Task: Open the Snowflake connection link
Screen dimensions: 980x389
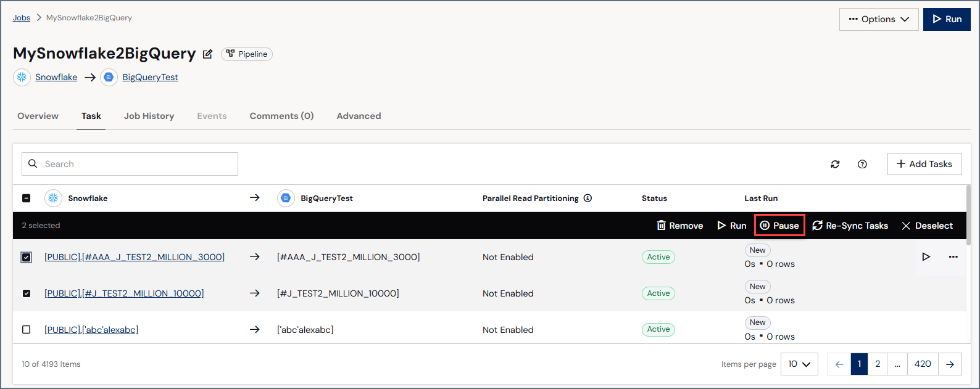Action: tap(56, 77)
